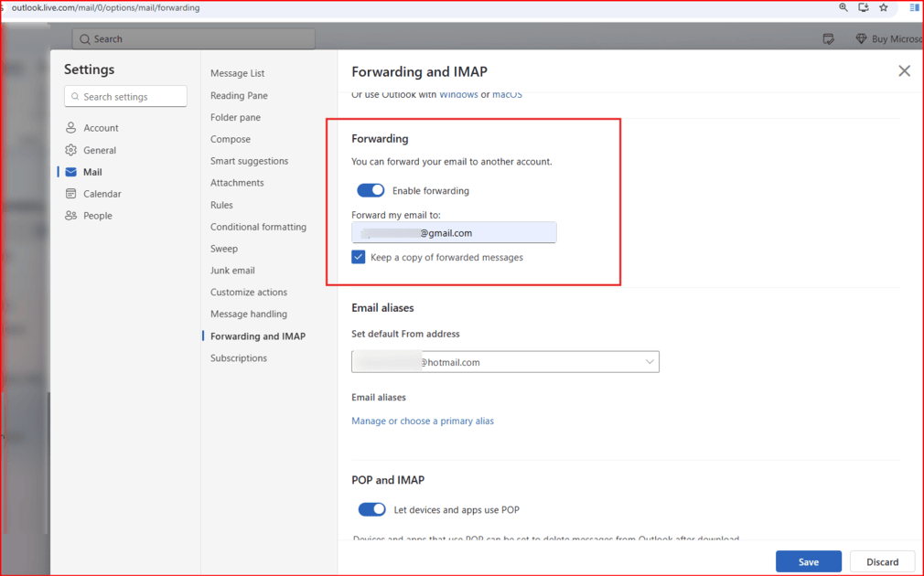Click the browser bookmark star icon
The width and height of the screenshot is (924, 576).
(x=884, y=7)
